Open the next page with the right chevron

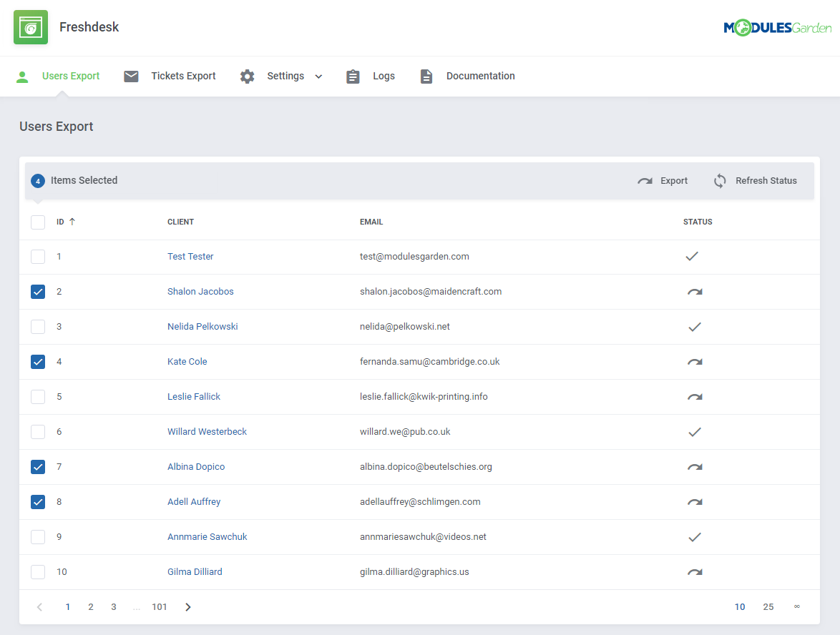[187, 606]
